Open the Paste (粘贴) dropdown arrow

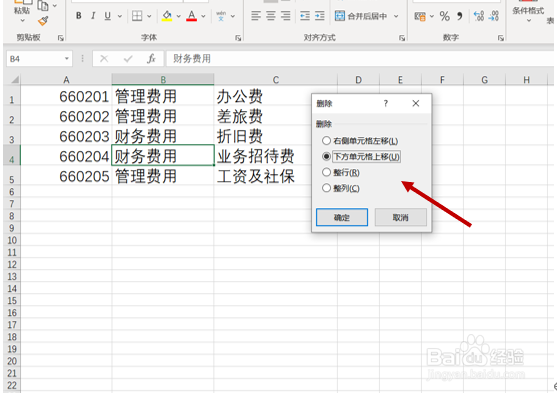(x=22, y=21)
